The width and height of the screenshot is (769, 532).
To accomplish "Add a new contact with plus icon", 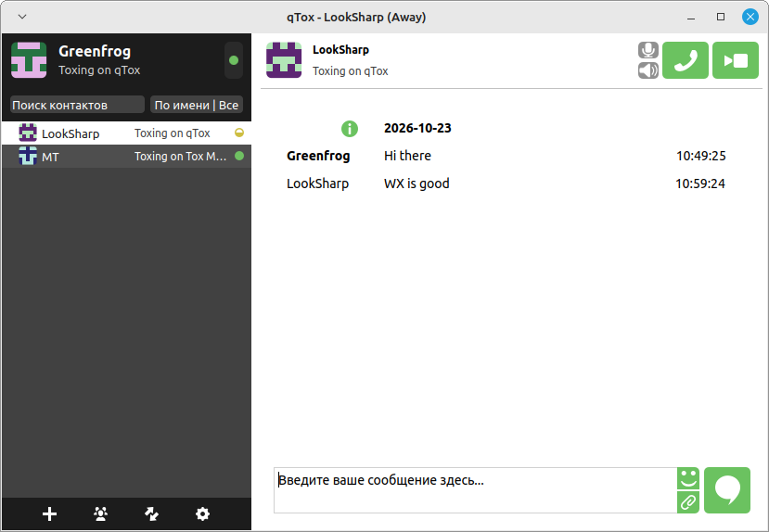I will click(x=49, y=513).
